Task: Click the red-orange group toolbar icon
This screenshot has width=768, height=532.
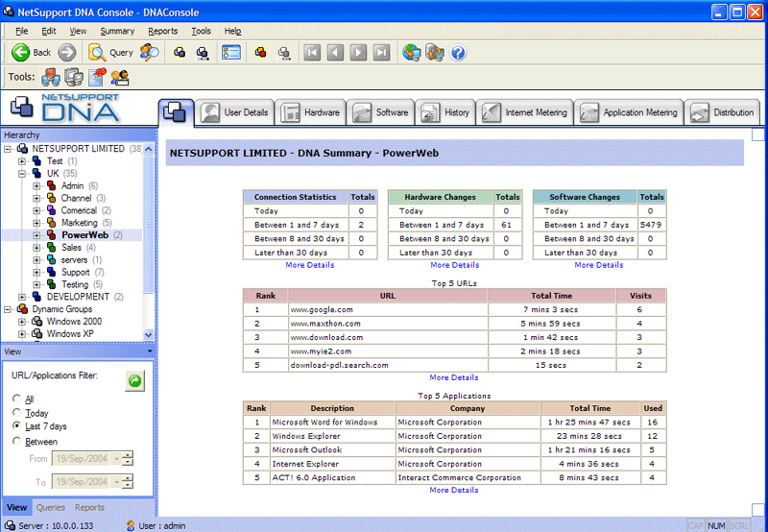Action: tap(260, 52)
